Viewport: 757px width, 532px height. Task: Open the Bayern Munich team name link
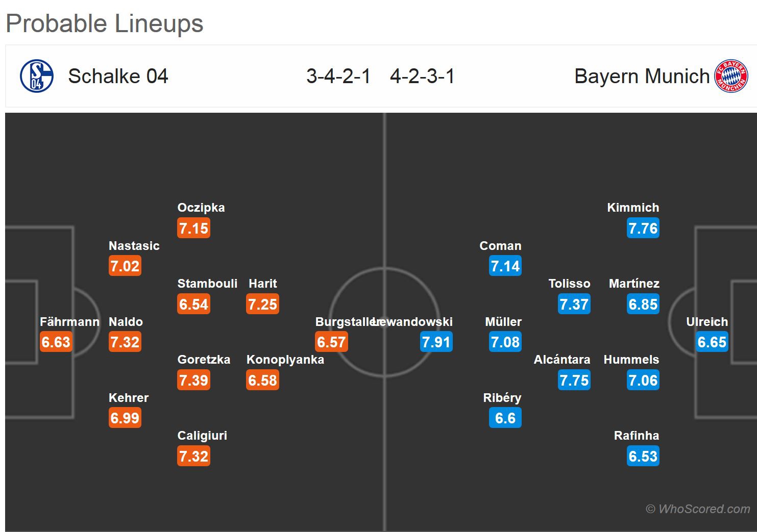coord(642,76)
